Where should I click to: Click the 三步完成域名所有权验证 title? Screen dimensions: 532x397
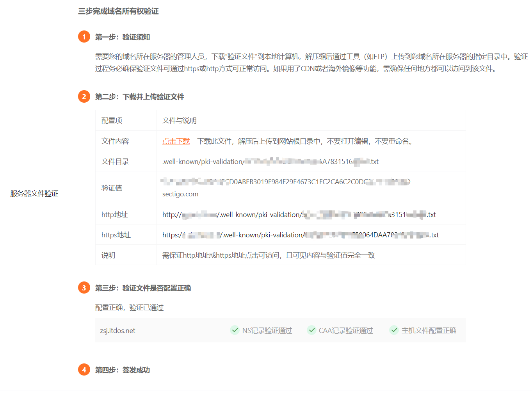click(118, 11)
